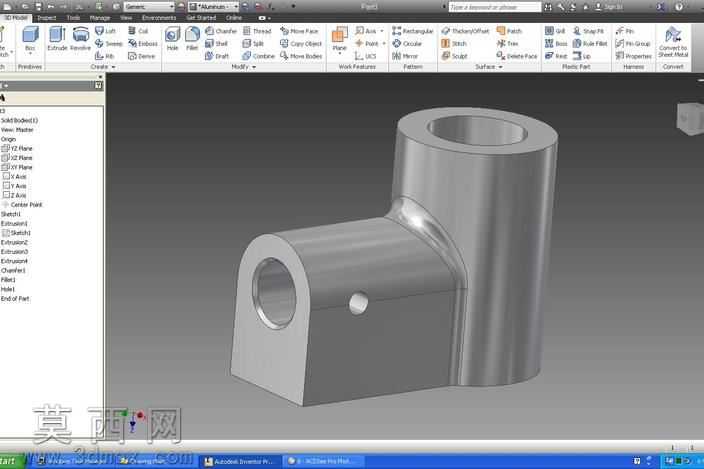
Task: Choose the Draft tool
Action: click(x=217, y=56)
